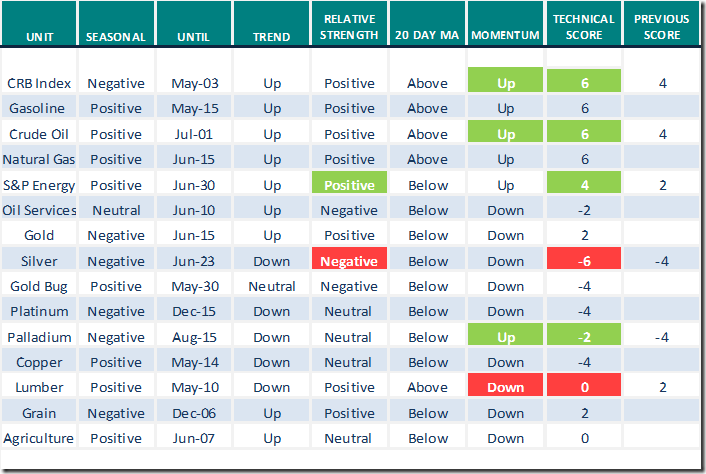
Task: Select the green Positive cell for S&P Energy
Action: coord(349,185)
